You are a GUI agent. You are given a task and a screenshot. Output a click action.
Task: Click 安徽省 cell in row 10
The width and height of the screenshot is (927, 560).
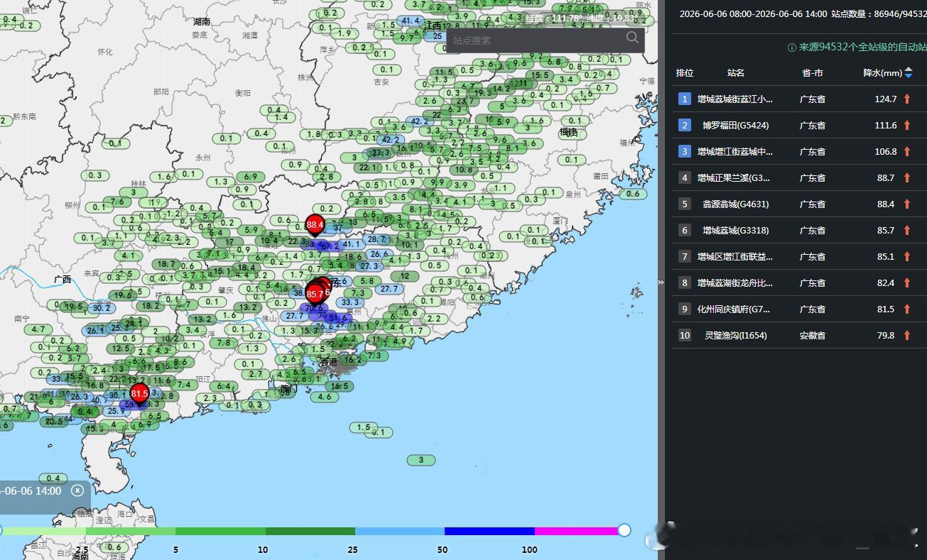812,336
